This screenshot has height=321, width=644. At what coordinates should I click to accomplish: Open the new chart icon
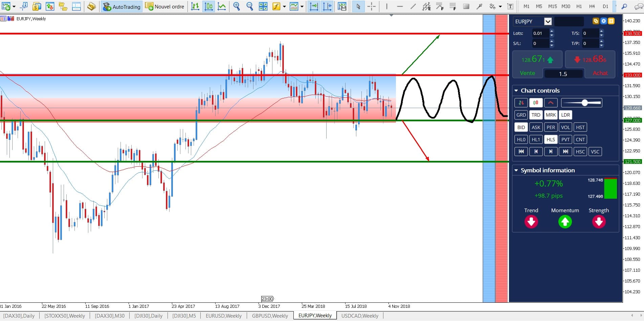pyautogui.click(x=6, y=6)
